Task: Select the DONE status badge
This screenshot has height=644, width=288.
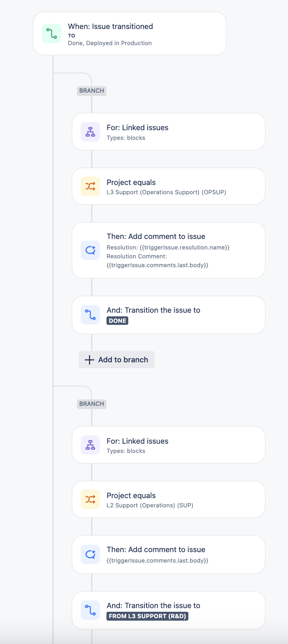Action: pos(117,320)
